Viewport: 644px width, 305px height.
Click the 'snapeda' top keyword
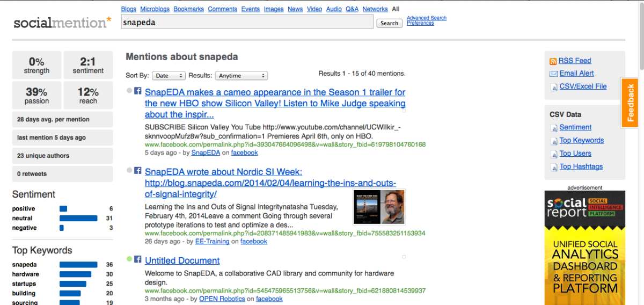point(25,265)
